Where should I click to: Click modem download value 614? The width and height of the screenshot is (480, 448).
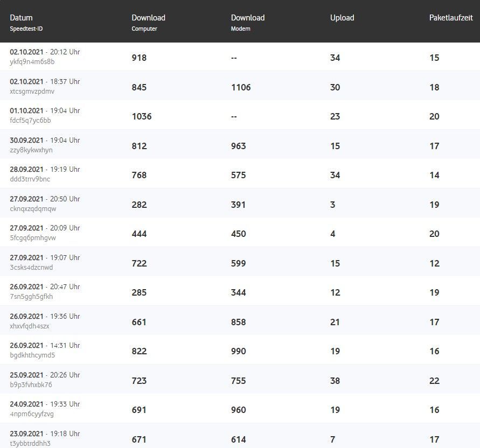[x=239, y=440]
